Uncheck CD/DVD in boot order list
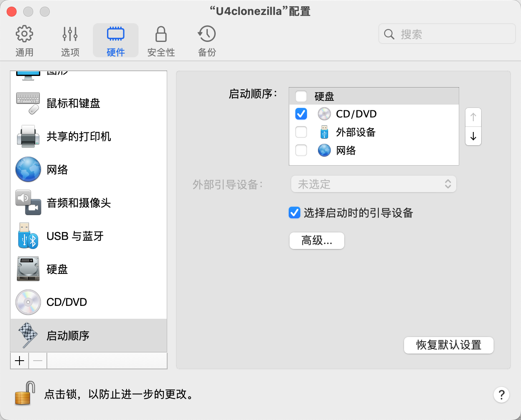The image size is (521, 420). 301,114
